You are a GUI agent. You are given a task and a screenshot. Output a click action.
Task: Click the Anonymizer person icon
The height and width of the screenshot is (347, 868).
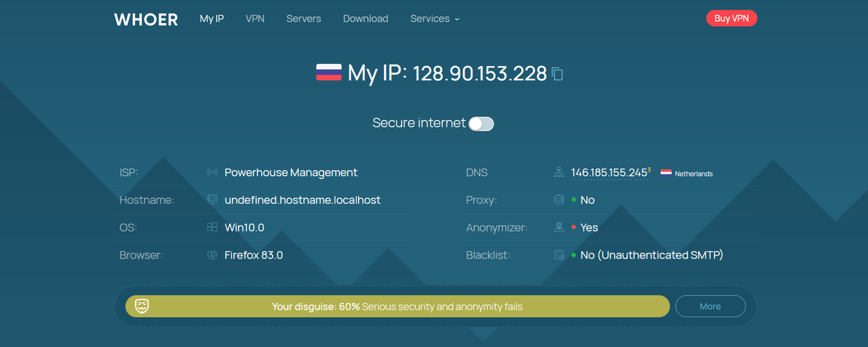tap(559, 227)
